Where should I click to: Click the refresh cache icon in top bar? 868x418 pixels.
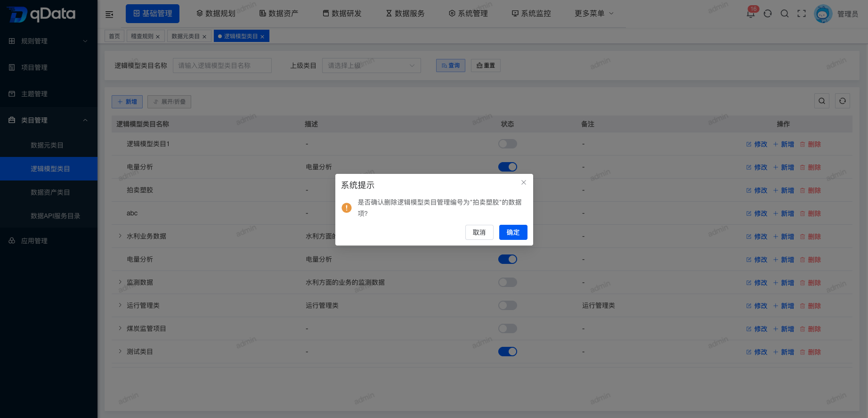pyautogui.click(x=768, y=14)
